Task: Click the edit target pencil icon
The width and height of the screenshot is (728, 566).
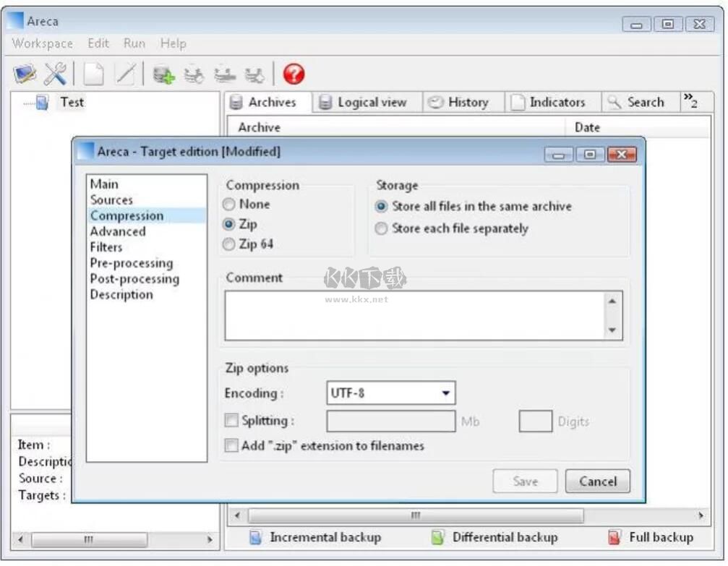Action: (x=125, y=74)
